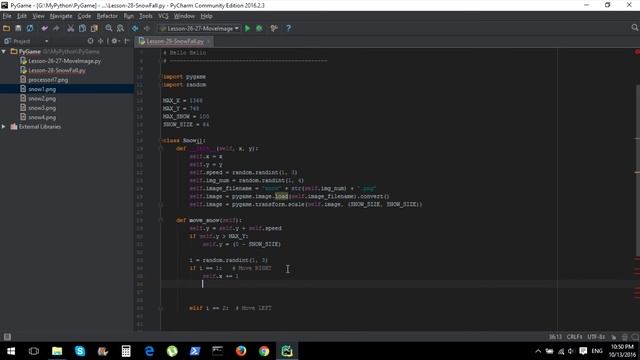640x360 pixels.
Task: Open File Explorer from taskbar
Action: point(57,351)
